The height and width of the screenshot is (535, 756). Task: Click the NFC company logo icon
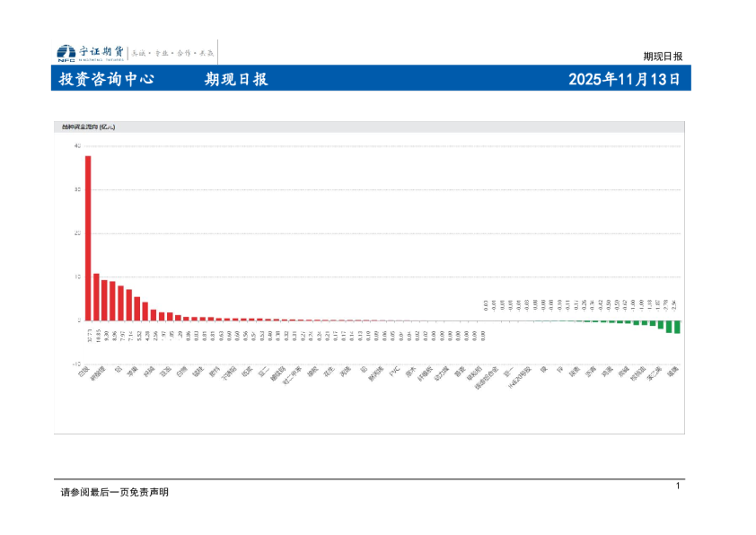pyautogui.click(x=66, y=52)
